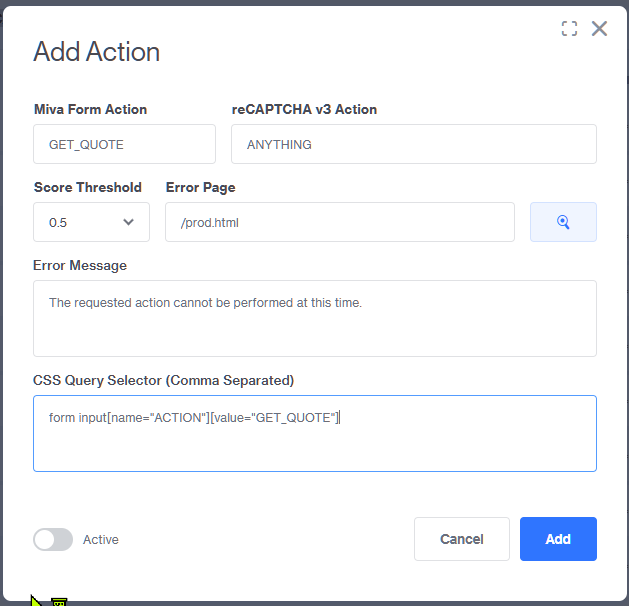Click the "Score Threshold" label
Screen dimensions: 629x606
88,187
